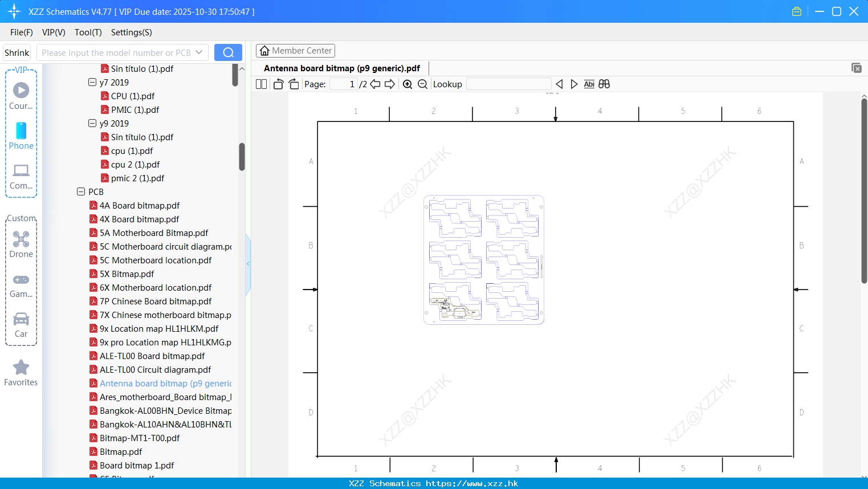Click the Page number field
Screen dimensions: 868x489
[x=343, y=84]
